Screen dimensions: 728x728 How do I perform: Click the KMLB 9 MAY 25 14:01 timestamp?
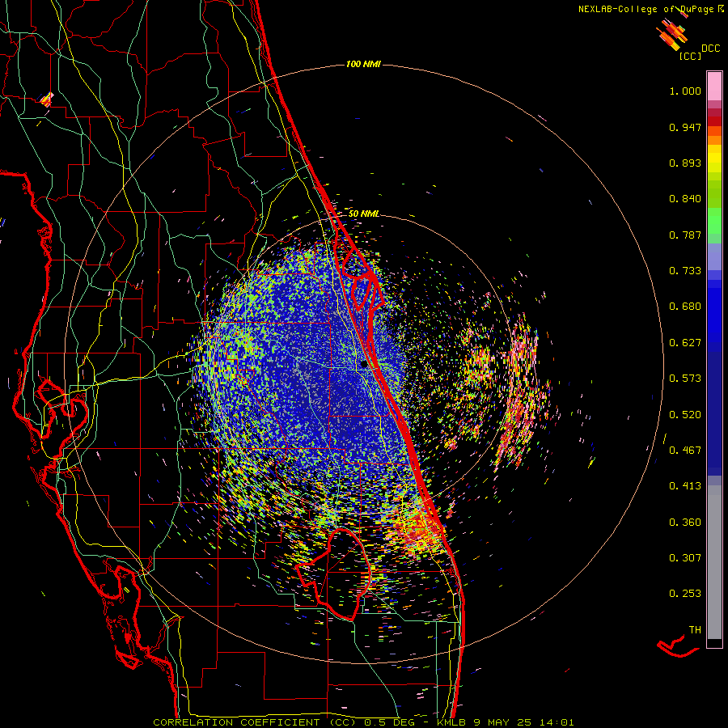coord(505,722)
